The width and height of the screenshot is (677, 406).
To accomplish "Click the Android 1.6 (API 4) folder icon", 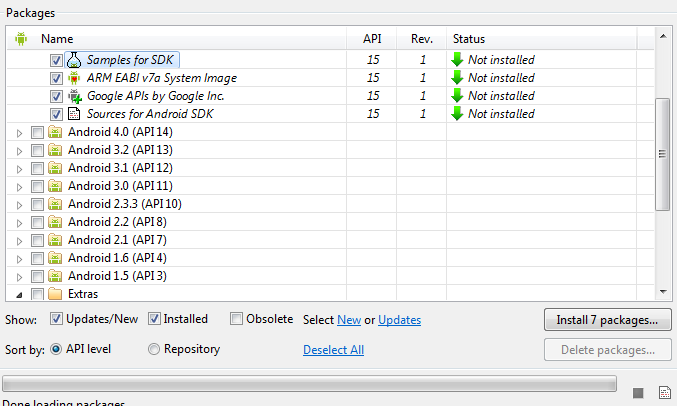I will pos(55,258).
